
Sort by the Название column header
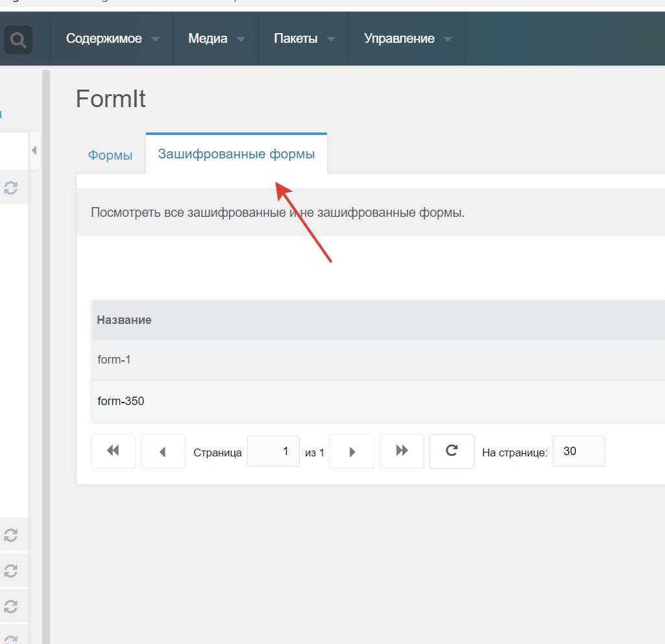(378, 320)
